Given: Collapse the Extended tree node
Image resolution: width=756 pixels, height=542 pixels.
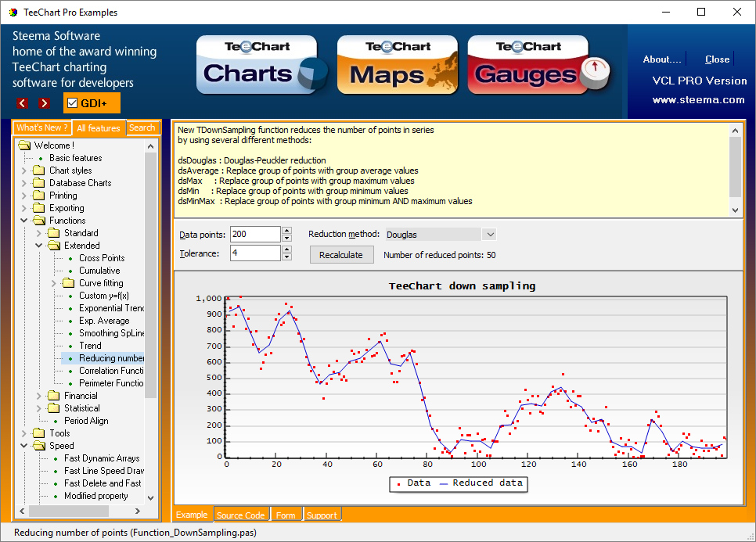Looking at the screenshot, I should pos(38,246).
